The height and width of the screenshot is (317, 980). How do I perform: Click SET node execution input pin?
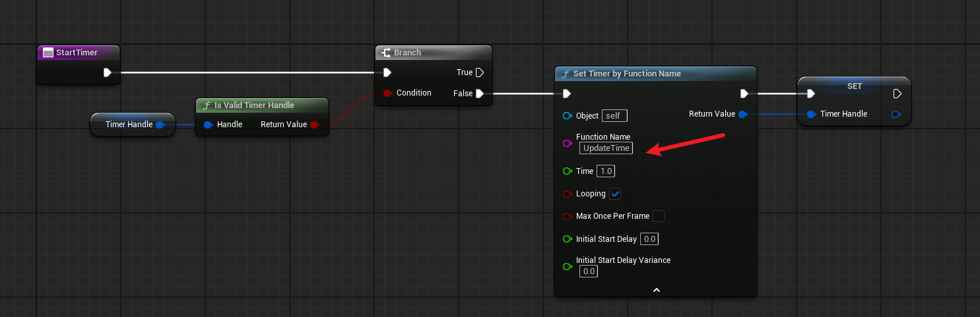pos(810,94)
